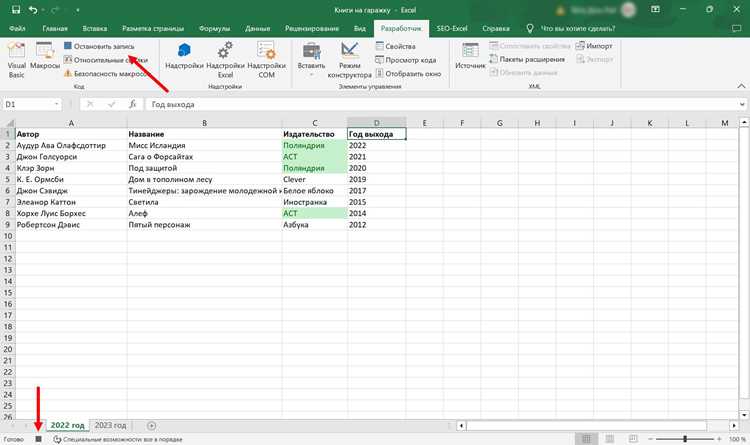Click the Insert Function fx button
This screenshot has height=445, width=750.
(133, 104)
